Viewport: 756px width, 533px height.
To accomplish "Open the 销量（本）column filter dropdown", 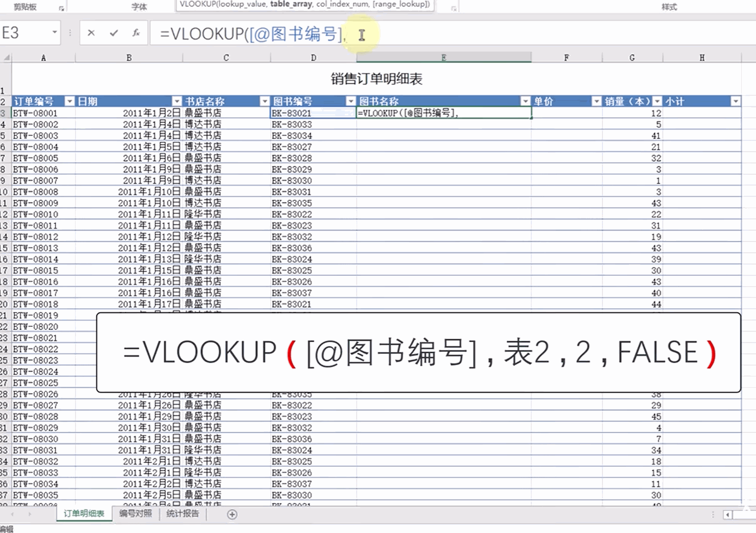I will (x=656, y=101).
